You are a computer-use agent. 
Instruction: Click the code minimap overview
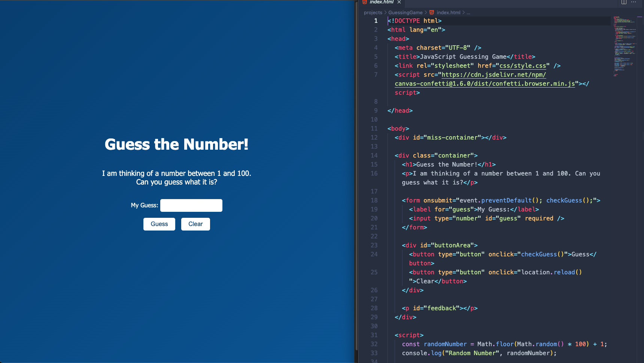(625, 46)
